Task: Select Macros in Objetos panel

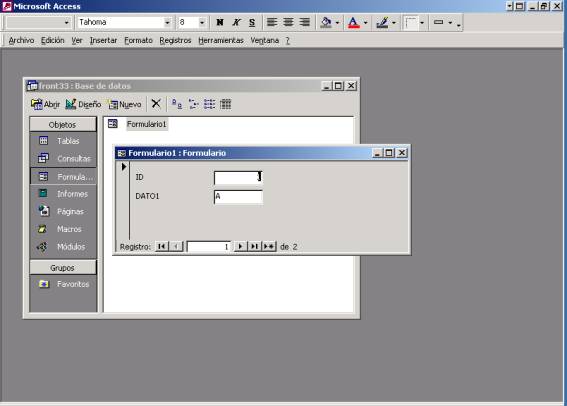Action: pyautogui.click(x=63, y=229)
